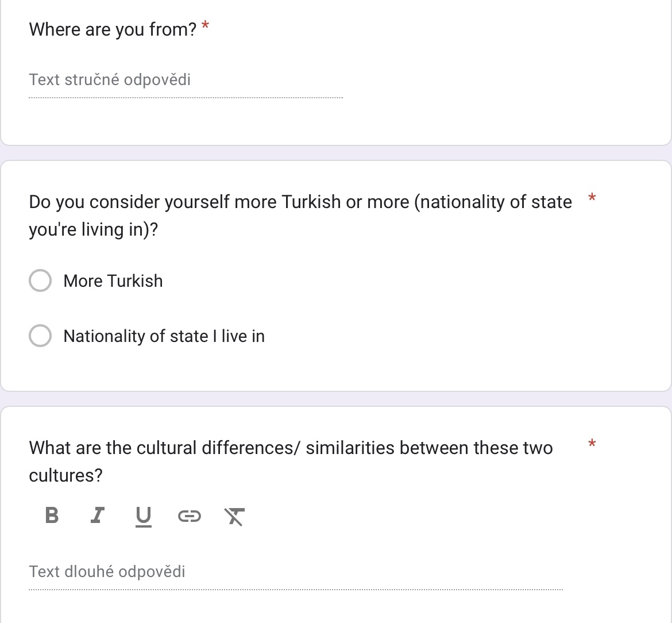Choose the Nationality of state I live in radio

pos(40,335)
